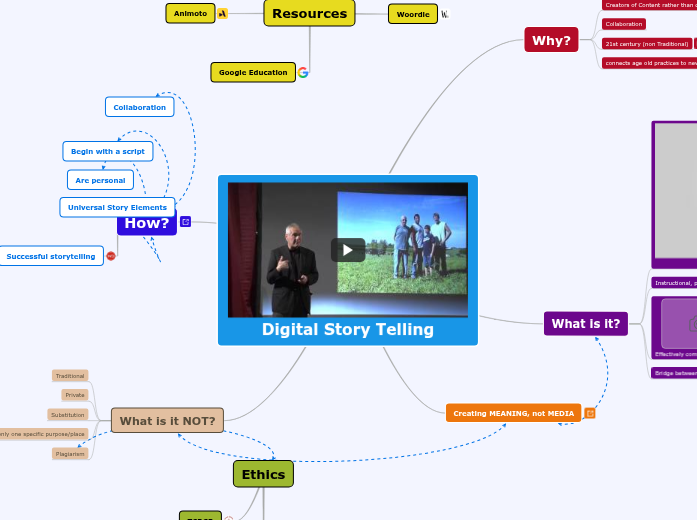Viewport: 697px width, 520px height.
Task: Open the external link icon beside How?
Action: pos(186,222)
